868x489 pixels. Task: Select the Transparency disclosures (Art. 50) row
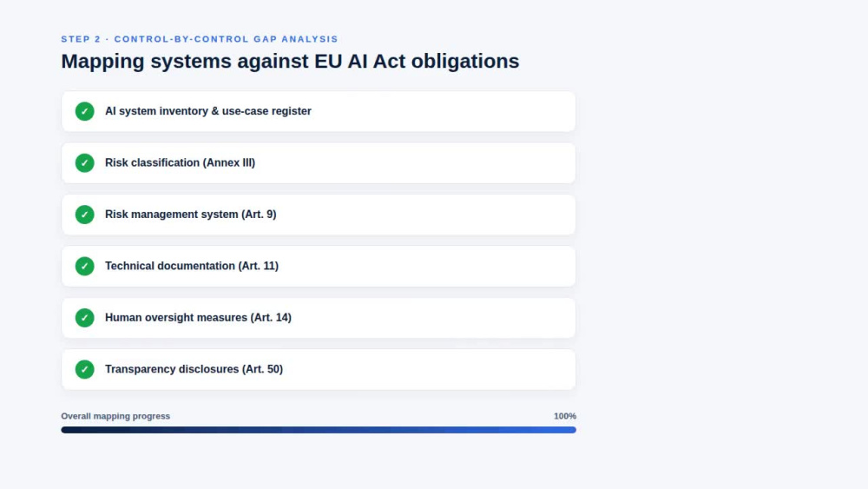pyautogui.click(x=319, y=369)
